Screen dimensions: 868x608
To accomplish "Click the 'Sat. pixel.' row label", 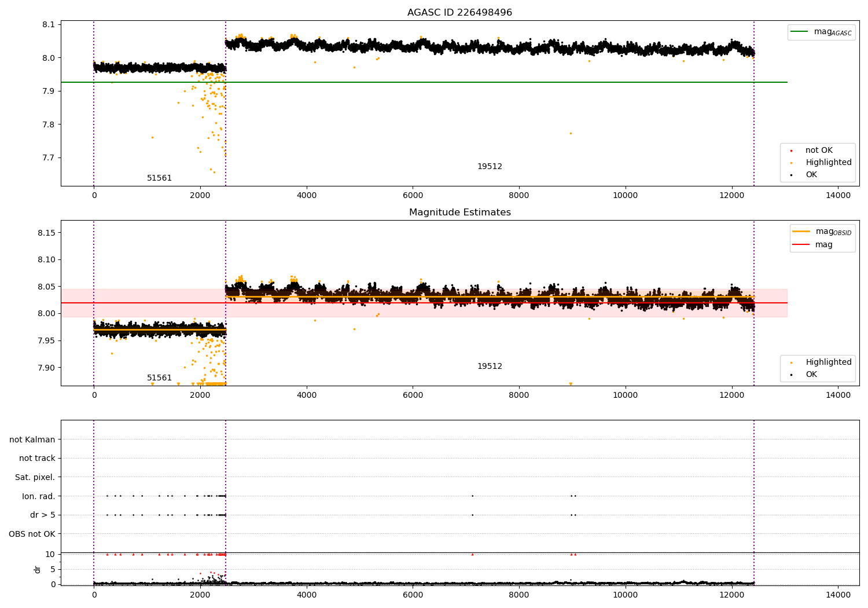I will click(35, 477).
